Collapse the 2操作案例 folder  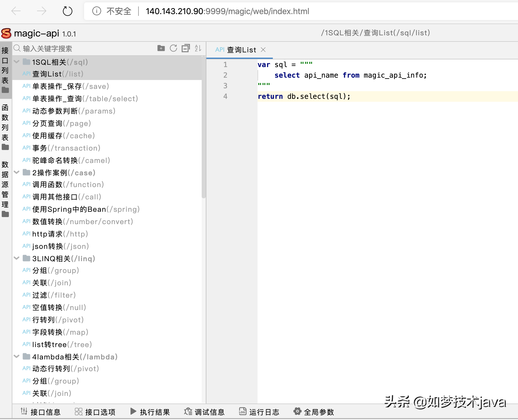pyautogui.click(x=17, y=172)
